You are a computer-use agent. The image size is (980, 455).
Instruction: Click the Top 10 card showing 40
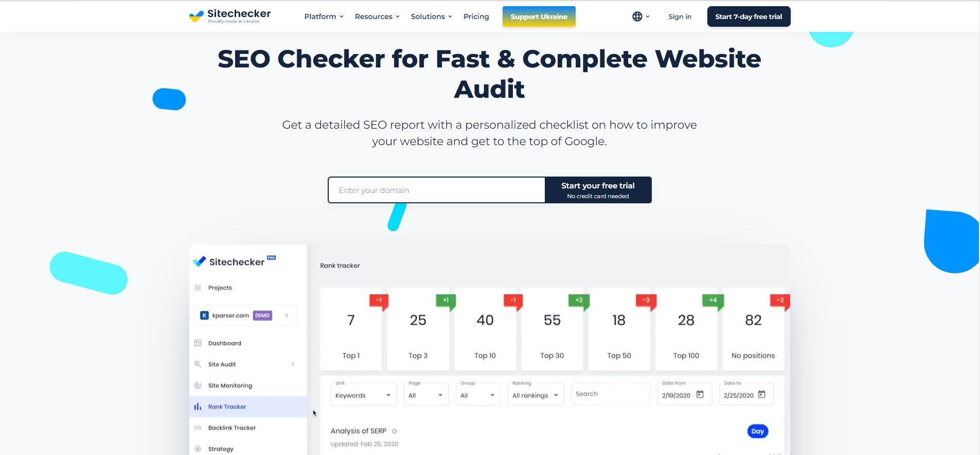pos(485,329)
